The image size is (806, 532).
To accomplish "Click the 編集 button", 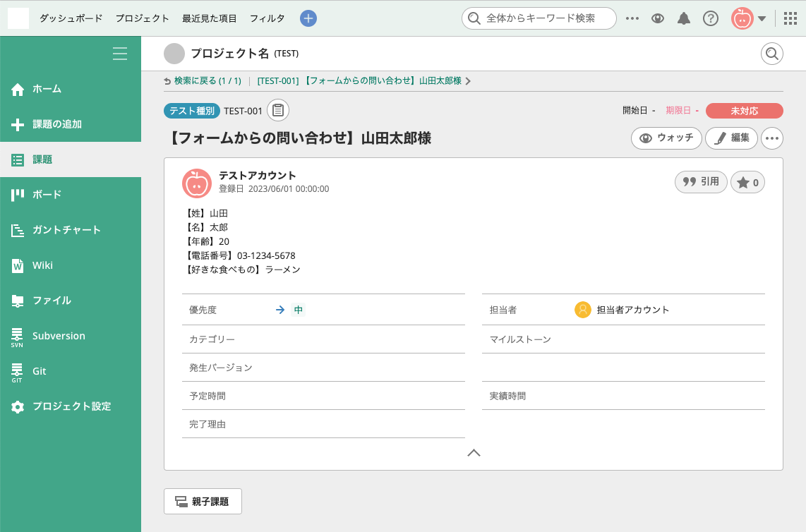I will (x=731, y=138).
